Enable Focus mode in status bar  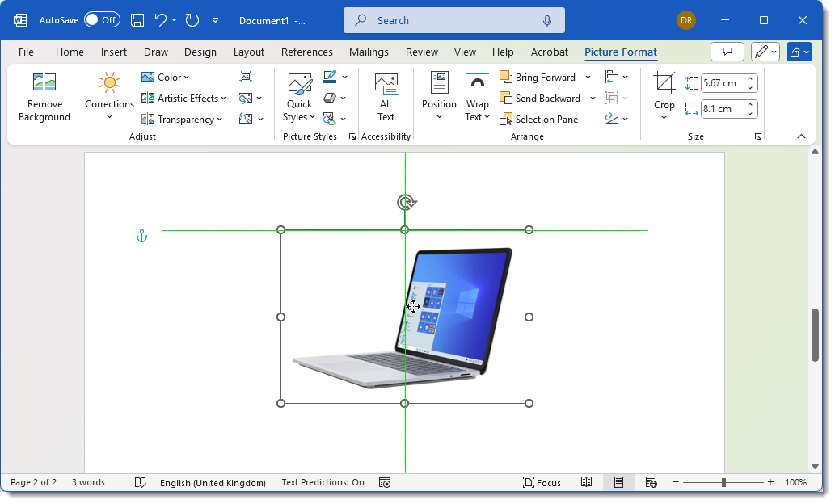coord(542,482)
